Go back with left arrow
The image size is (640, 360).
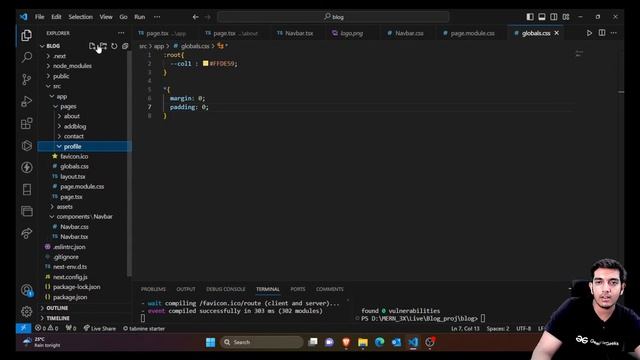(196, 17)
